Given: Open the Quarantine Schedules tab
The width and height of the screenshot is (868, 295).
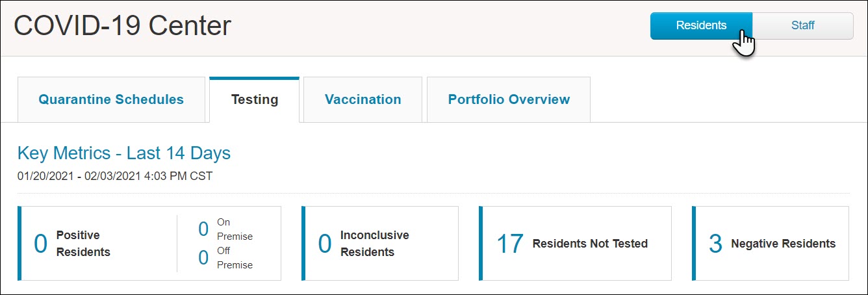Looking at the screenshot, I should [x=111, y=99].
